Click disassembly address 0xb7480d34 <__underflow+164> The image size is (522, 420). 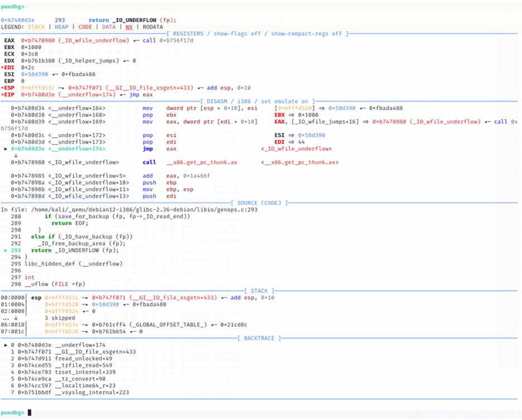click(x=58, y=108)
